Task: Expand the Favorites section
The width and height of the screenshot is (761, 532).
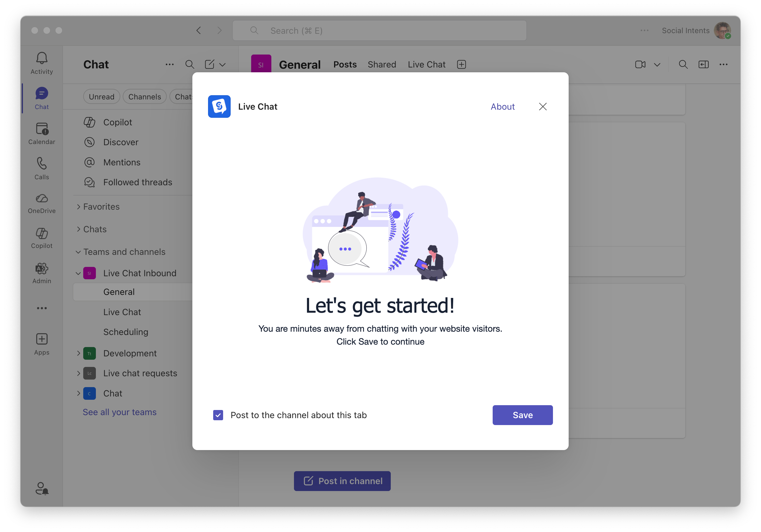Action: point(79,207)
